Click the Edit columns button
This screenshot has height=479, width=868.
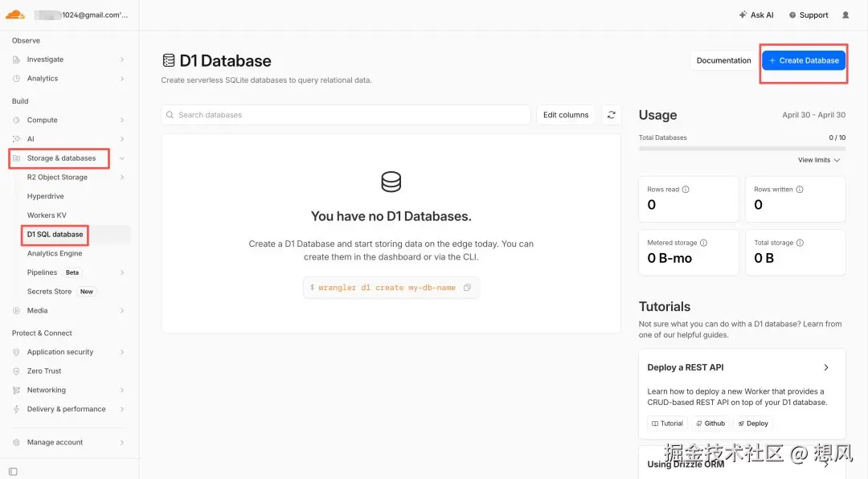click(566, 115)
